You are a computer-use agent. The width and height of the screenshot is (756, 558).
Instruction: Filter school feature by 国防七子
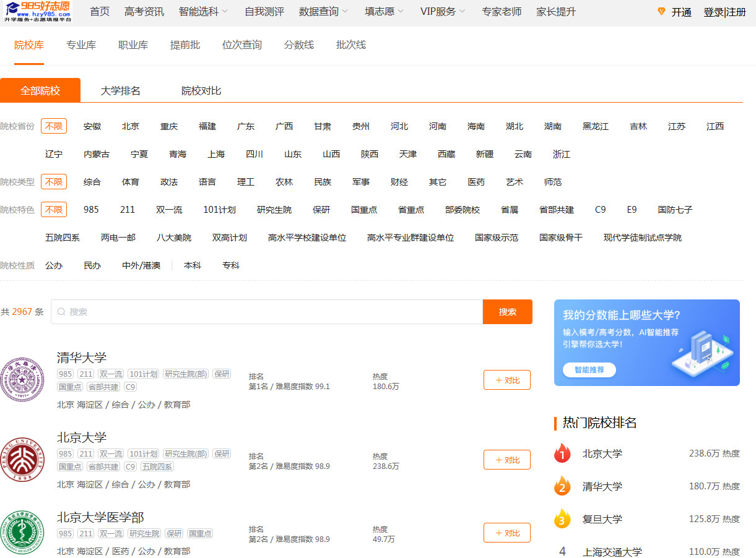tap(676, 210)
